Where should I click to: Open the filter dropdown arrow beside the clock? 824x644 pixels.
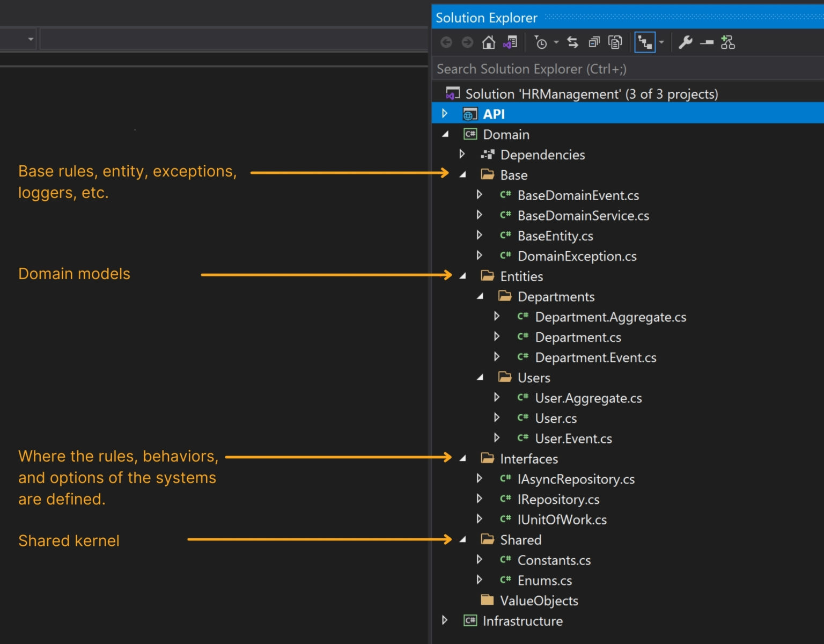(x=556, y=42)
